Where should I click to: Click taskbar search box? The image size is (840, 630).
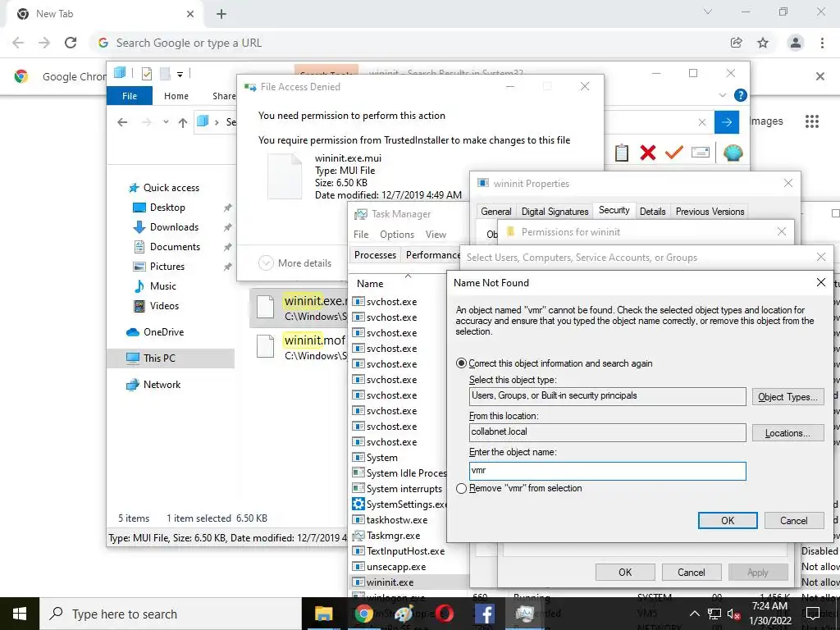(x=171, y=614)
